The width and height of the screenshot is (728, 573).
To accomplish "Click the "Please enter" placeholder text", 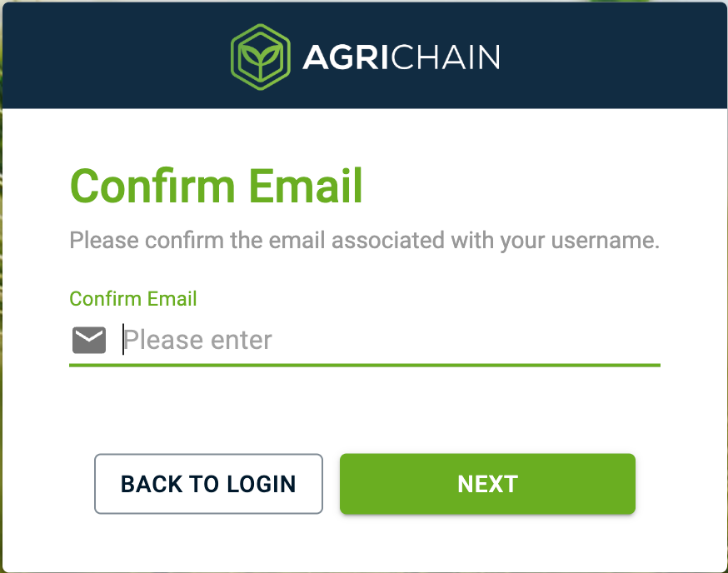I will [x=198, y=340].
